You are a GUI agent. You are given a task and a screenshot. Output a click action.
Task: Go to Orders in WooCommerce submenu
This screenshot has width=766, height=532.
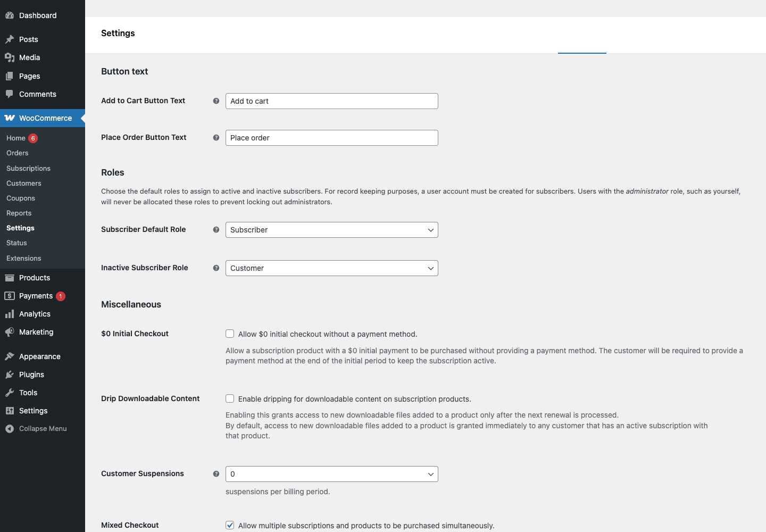point(18,153)
